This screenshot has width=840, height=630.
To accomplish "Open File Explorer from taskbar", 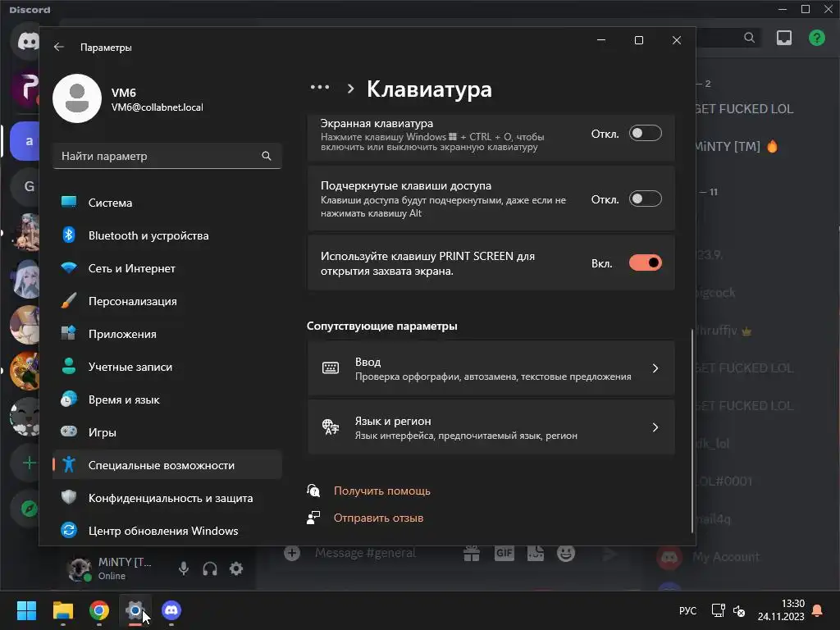I will click(63, 610).
